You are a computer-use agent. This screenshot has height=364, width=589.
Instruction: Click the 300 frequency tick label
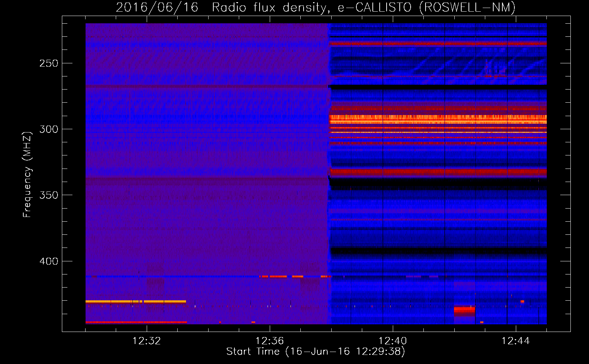[49, 129]
